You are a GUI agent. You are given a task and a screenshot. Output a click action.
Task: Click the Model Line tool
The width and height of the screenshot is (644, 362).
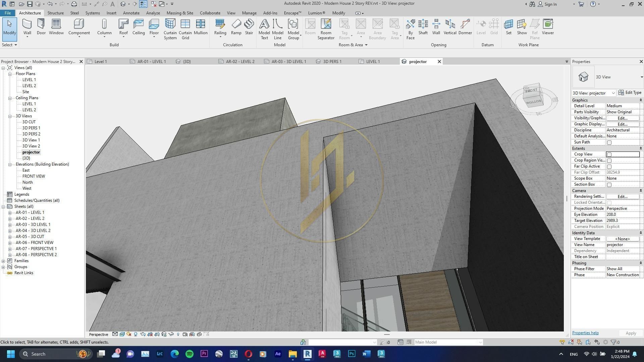[278, 29]
